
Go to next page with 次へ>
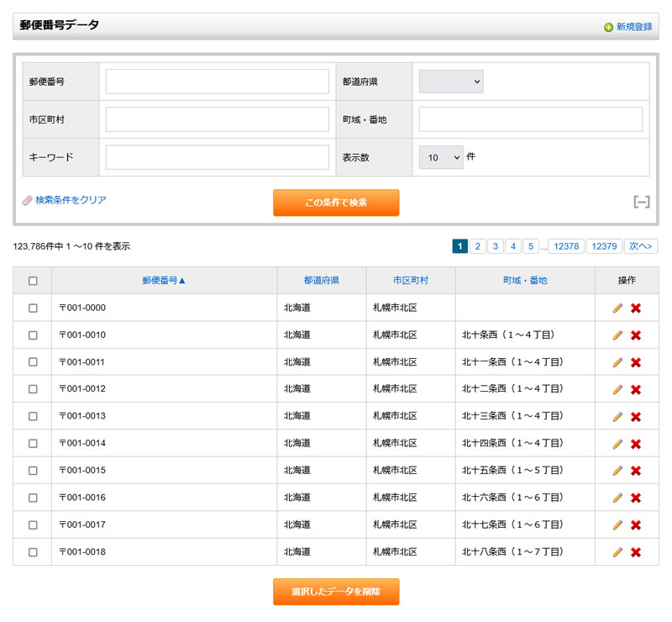pos(641,246)
